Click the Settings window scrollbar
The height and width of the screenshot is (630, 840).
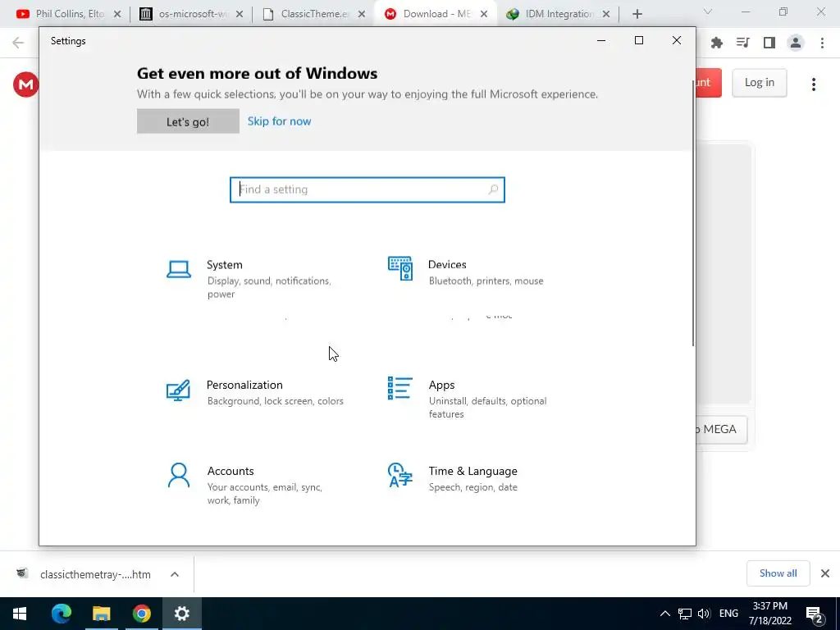tap(693, 212)
